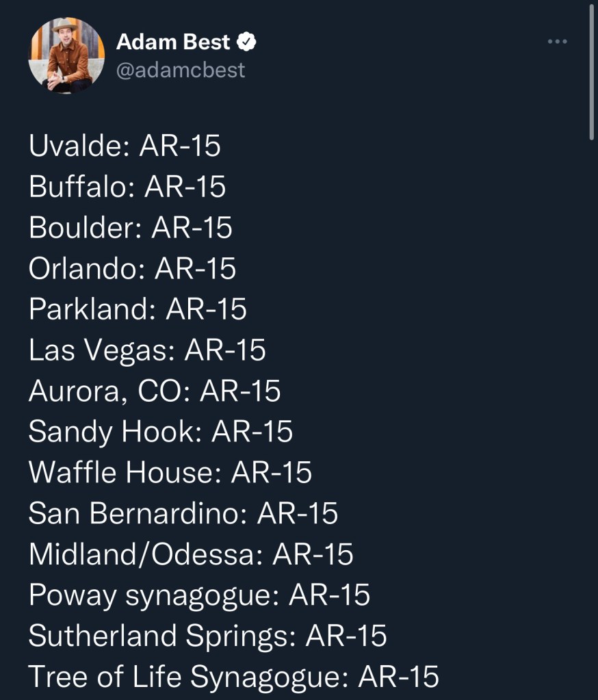Click the 'Midland/Odessa: AR-15' text line
This screenshot has width=598, height=700.
[191, 554]
